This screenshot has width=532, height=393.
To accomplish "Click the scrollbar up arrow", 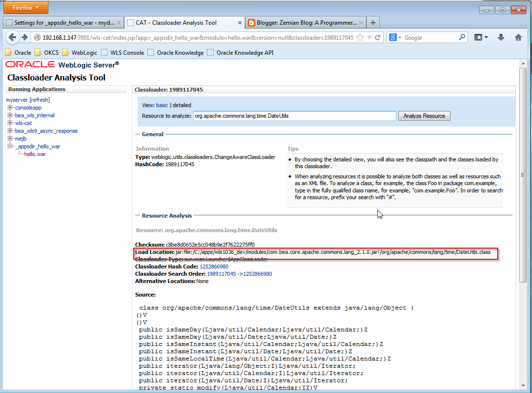I will point(523,63).
